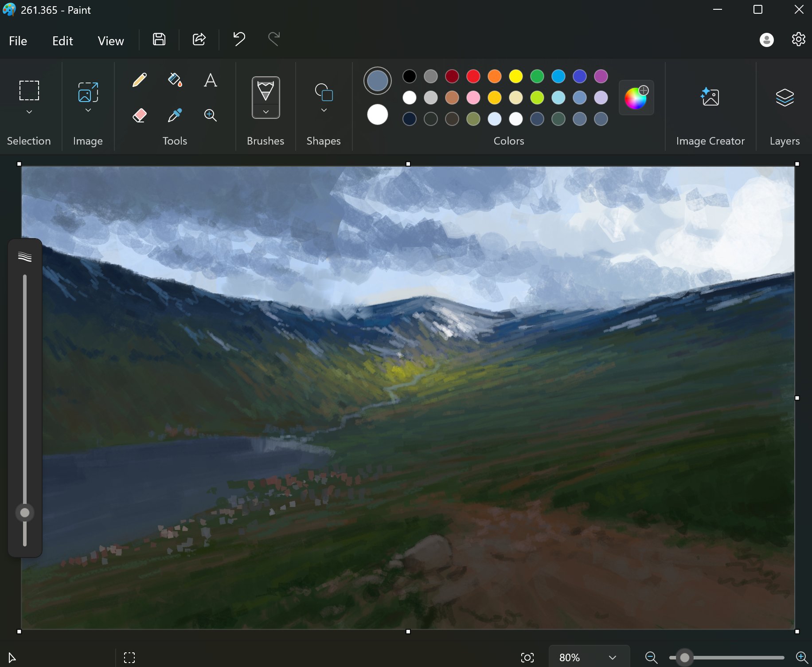Select the Text tool
812x667 pixels.
tap(210, 80)
